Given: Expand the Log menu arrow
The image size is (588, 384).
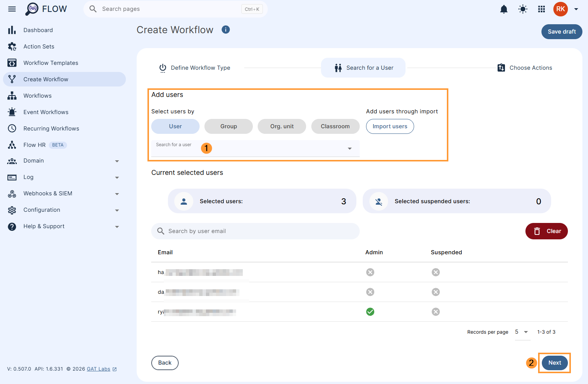Looking at the screenshot, I should (117, 177).
